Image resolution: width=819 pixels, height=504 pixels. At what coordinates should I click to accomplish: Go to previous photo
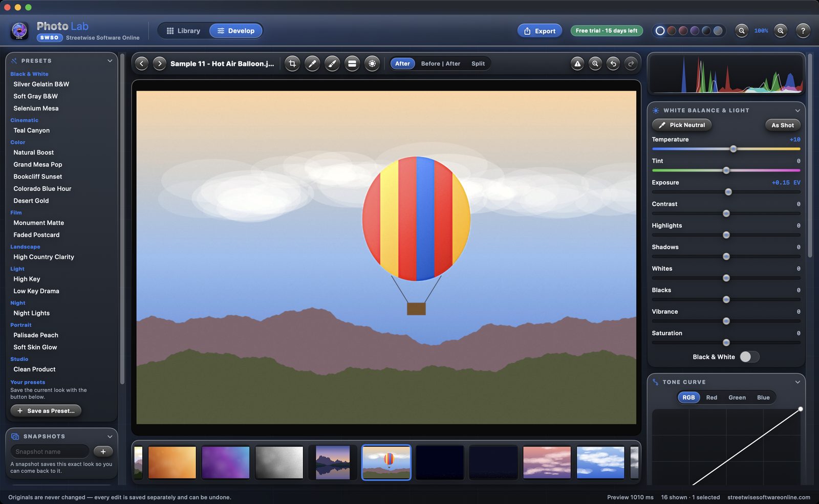pos(142,63)
